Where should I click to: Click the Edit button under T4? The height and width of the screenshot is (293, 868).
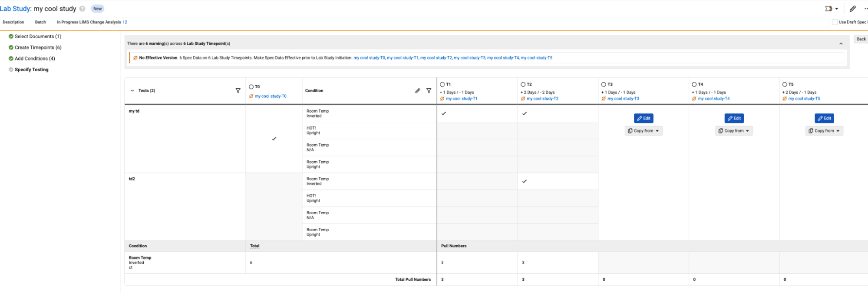[734, 118]
